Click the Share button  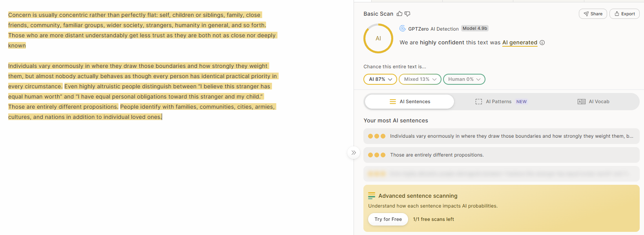pyautogui.click(x=593, y=14)
